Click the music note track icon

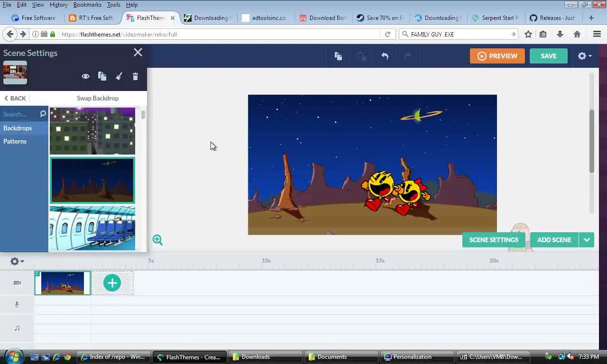tap(17, 328)
